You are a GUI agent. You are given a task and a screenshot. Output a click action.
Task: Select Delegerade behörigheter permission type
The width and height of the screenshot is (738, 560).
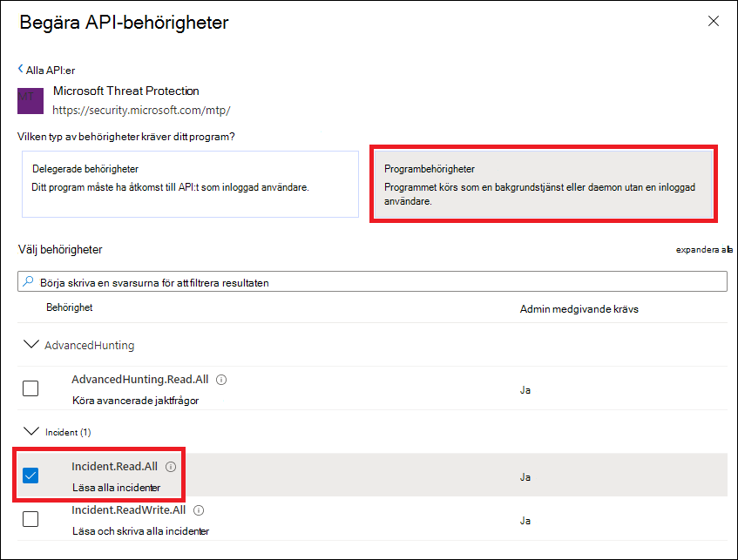[190, 184]
